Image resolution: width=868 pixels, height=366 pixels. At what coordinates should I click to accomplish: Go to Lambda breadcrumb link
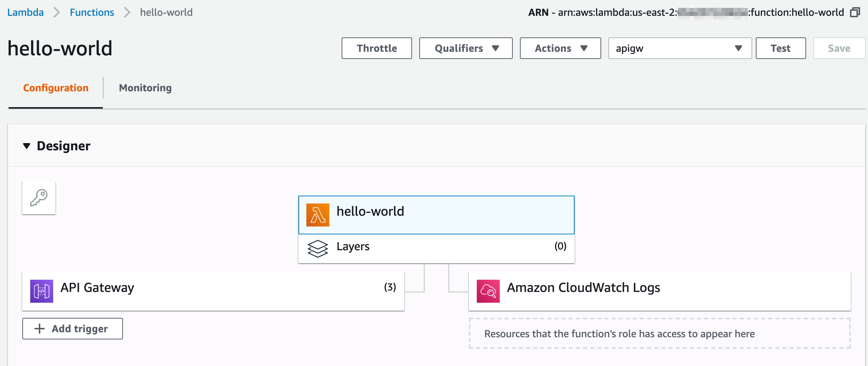point(26,13)
